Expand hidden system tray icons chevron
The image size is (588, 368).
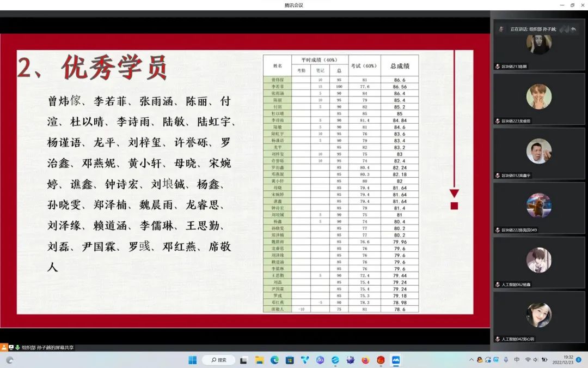pyautogui.click(x=471, y=360)
